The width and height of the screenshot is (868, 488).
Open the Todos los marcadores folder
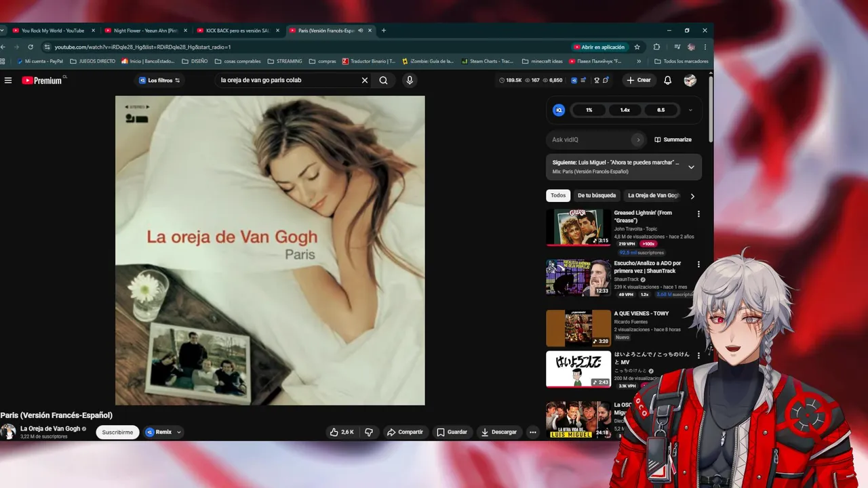coord(681,61)
